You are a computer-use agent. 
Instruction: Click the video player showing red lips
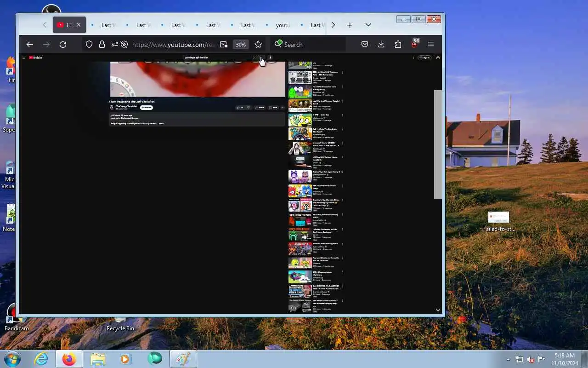(x=198, y=79)
